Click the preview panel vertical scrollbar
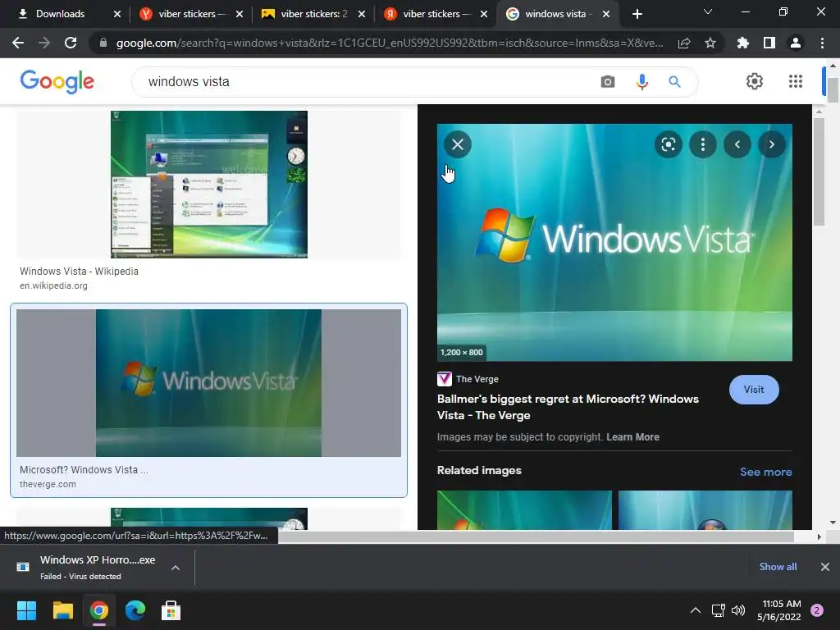Screen dimensions: 840x630 (x=819, y=171)
